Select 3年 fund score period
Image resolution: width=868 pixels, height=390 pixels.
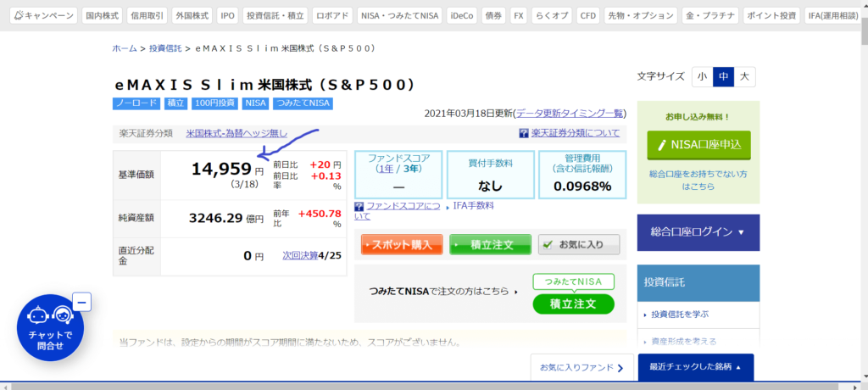(x=409, y=169)
